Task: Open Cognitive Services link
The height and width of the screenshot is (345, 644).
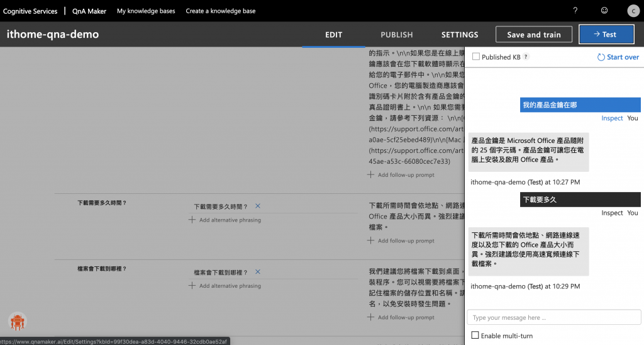Action: (30, 11)
